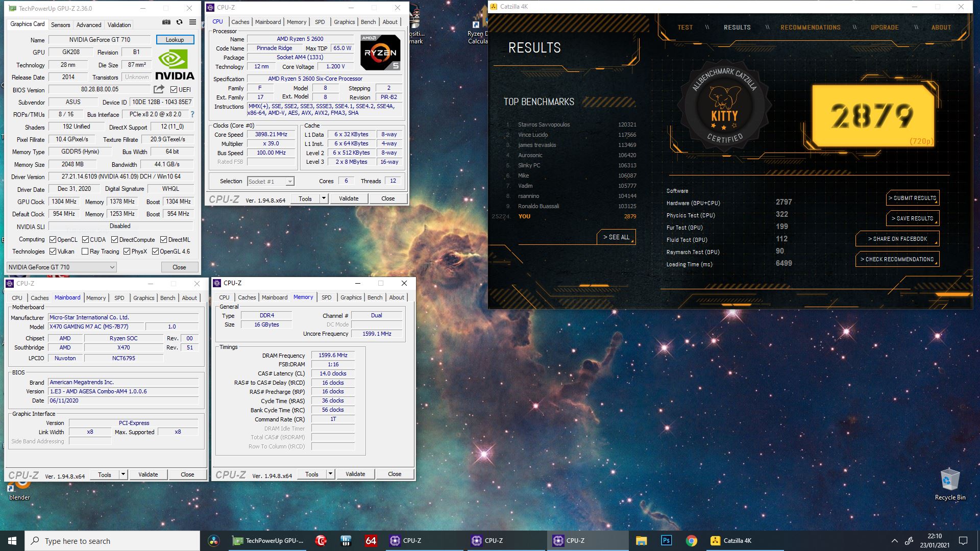Click the BIOS export share icon
Viewport: 980px width, 551px height.
click(159, 89)
